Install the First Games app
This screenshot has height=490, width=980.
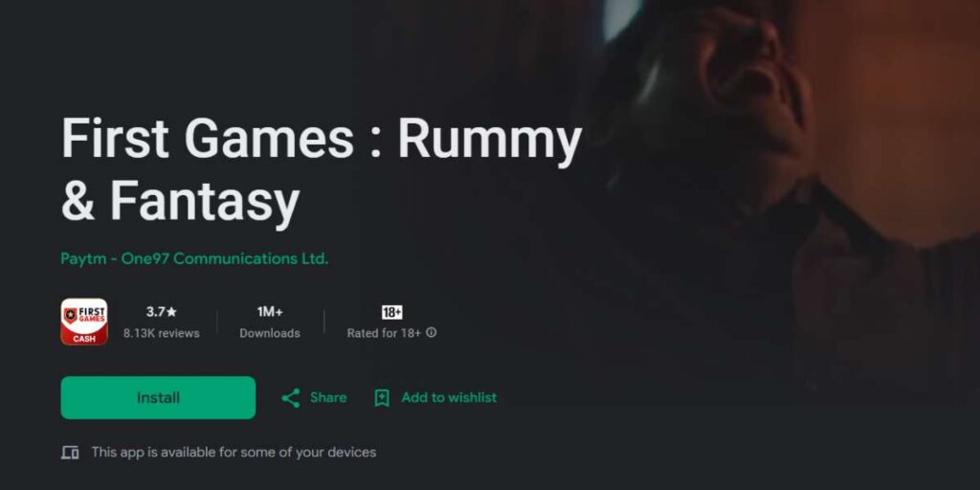point(158,397)
